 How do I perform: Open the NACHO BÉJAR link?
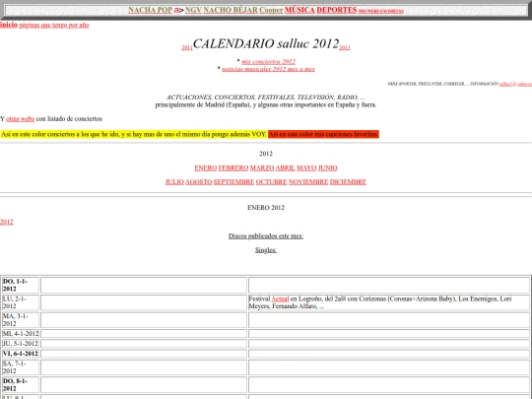coord(231,10)
